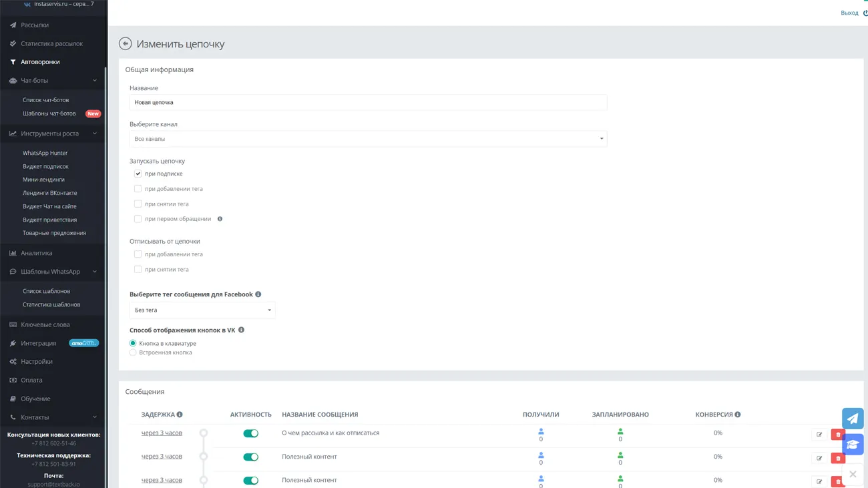This screenshot has height=488, width=868.
Task: Click the info icon next to Задержка
Action: (180, 415)
